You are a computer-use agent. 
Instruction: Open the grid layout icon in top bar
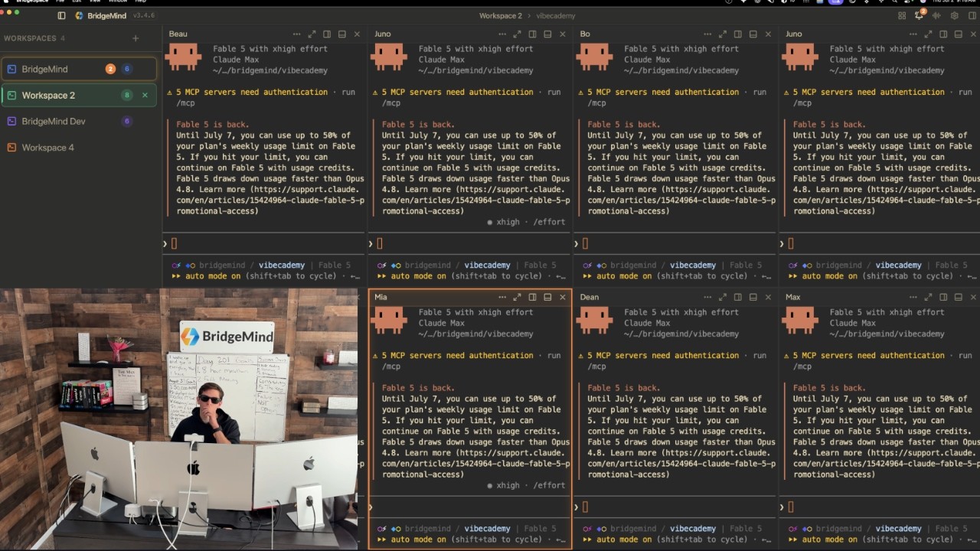(902, 15)
